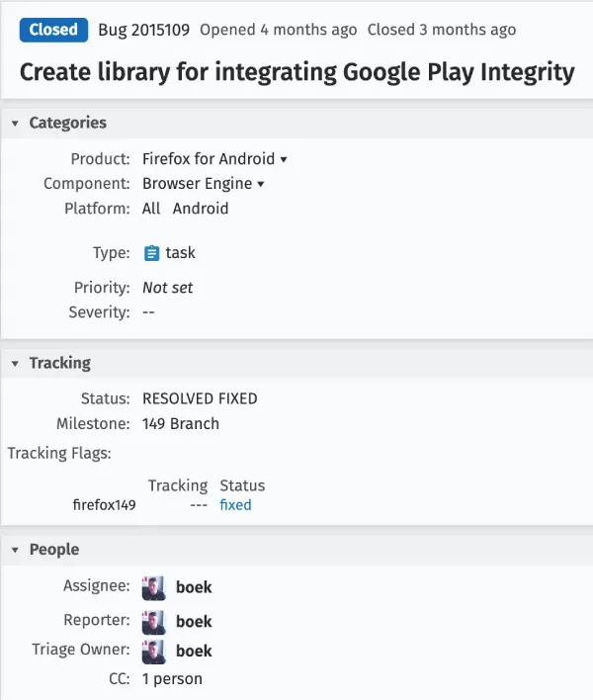
Task: Click the Triage Owner avatar image
Action: pos(154,652)
